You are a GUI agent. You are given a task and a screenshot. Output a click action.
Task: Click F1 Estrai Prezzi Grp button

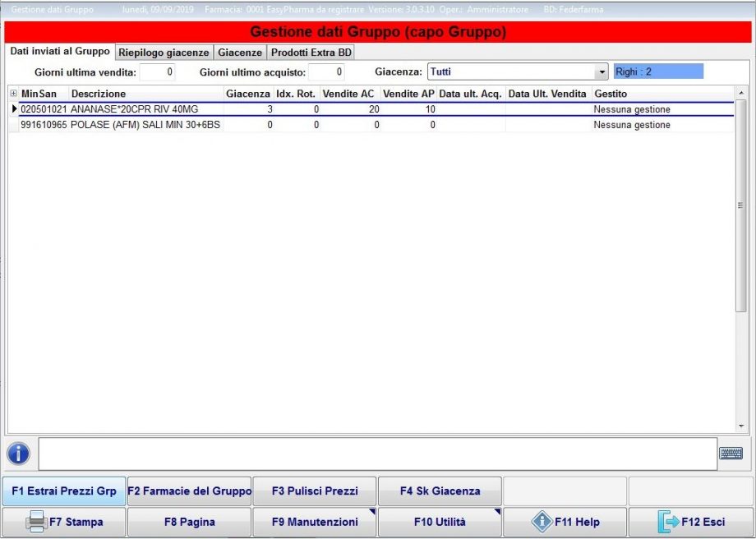coord(64,491)
